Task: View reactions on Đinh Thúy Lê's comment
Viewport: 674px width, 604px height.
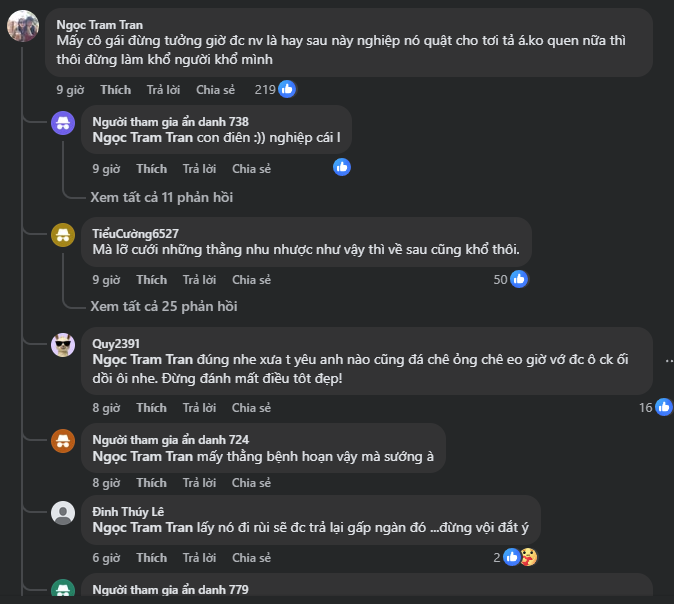Action: [519, 557]
